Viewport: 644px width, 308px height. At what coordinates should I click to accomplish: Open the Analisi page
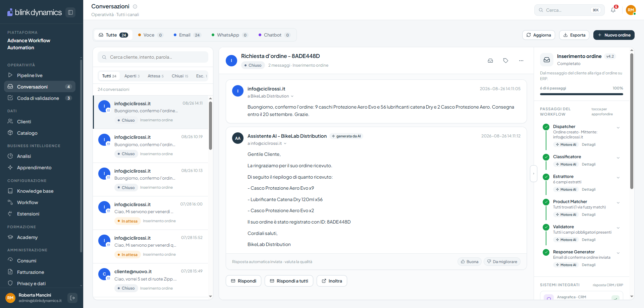[x=40, y=156]
